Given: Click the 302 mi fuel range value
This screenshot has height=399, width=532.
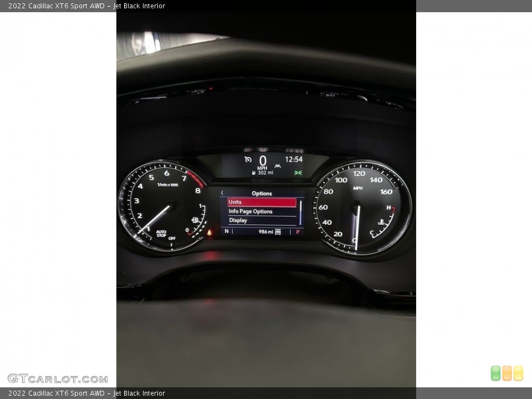Looking at the screenshot, I should point(265,173).
